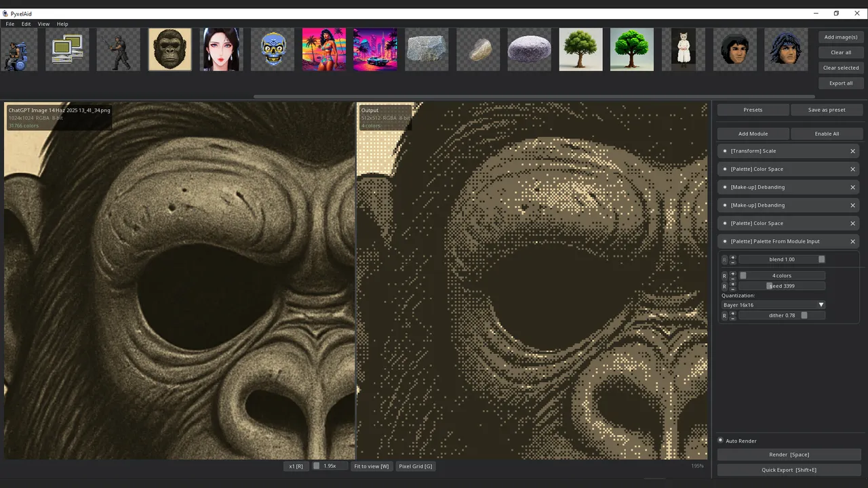This screenshot has width=868, height=488.
Task: Click the Clear selected button
Action: coord(841,68)
